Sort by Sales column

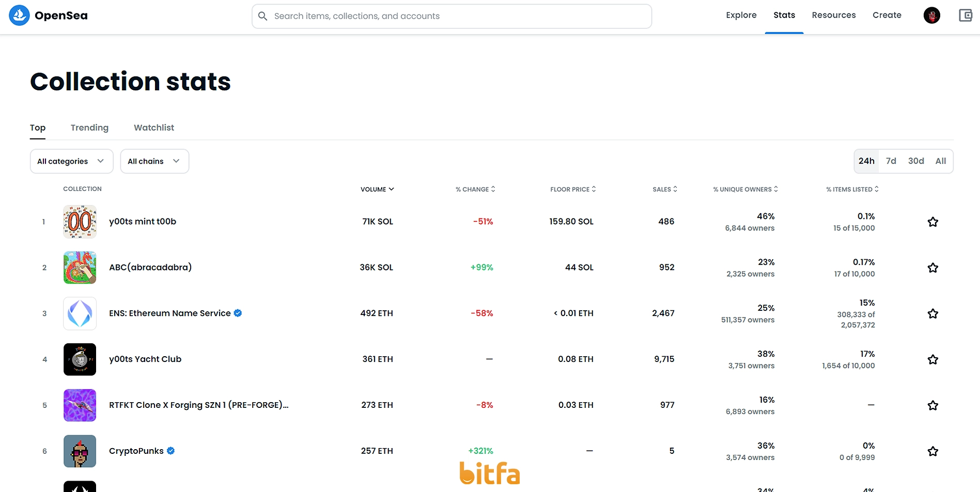click(665, 189)
